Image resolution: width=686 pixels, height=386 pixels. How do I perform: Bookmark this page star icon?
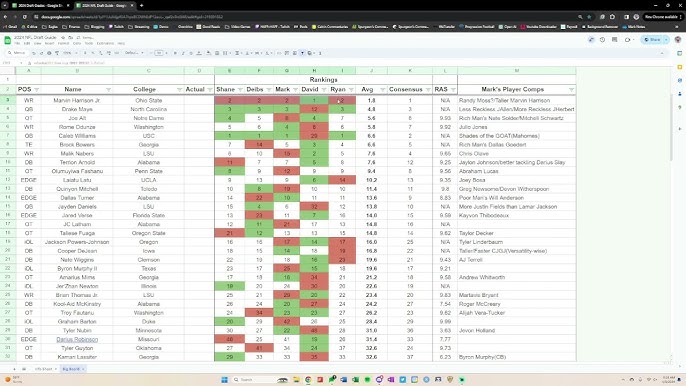click(589, 17)
